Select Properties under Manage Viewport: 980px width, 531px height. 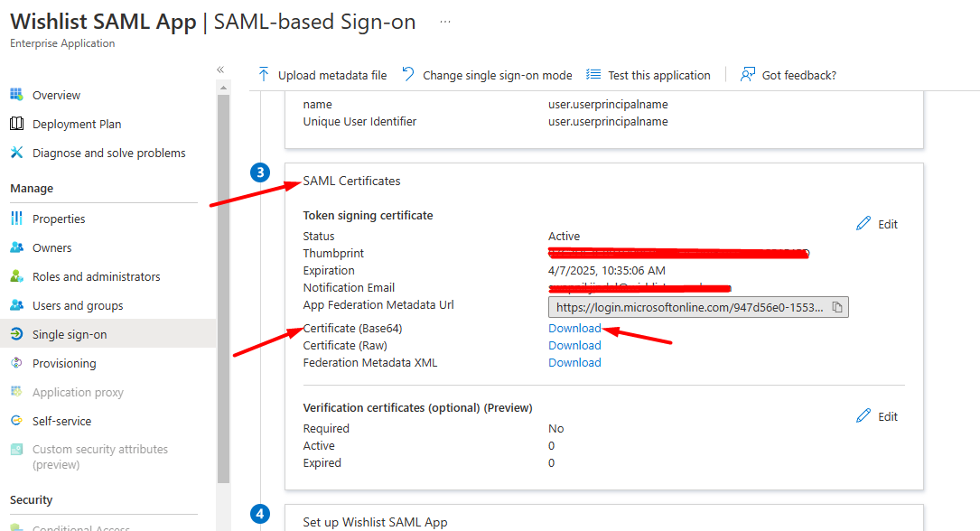59,219
